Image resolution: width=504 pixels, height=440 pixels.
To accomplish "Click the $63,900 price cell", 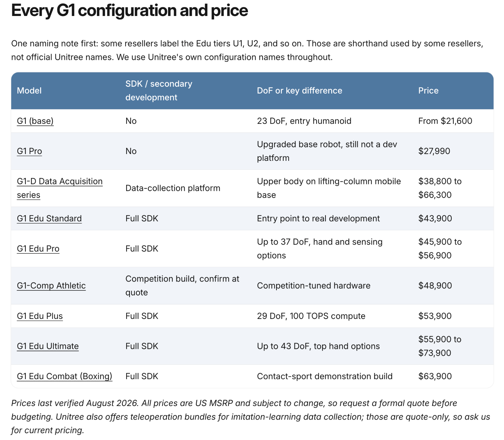I will click(x=435, y=376).
